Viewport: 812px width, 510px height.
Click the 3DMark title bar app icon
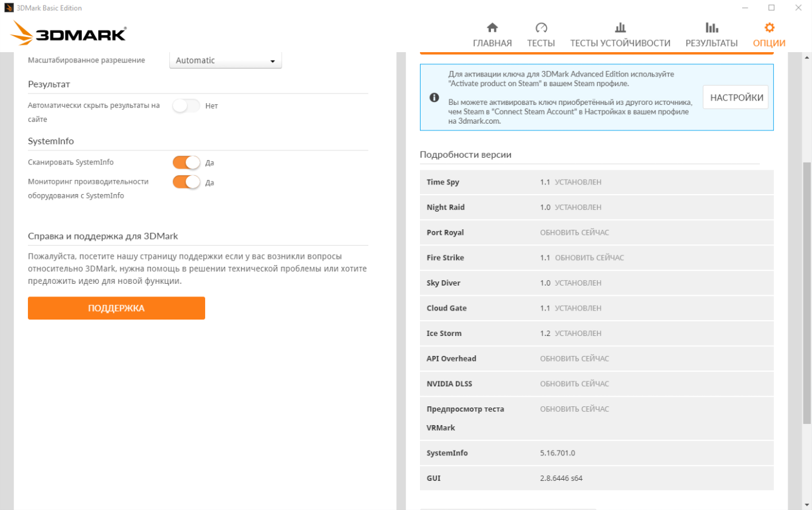pos(8,8)
